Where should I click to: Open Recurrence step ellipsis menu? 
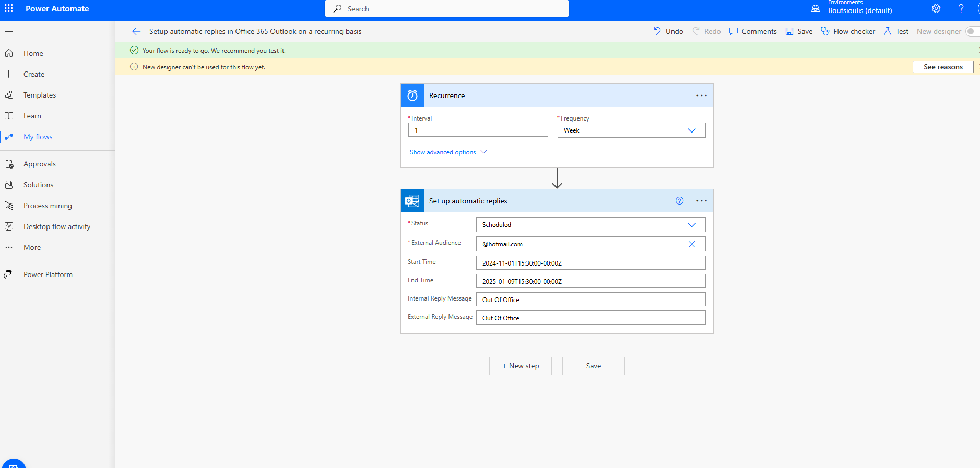[x=702, y=95]
